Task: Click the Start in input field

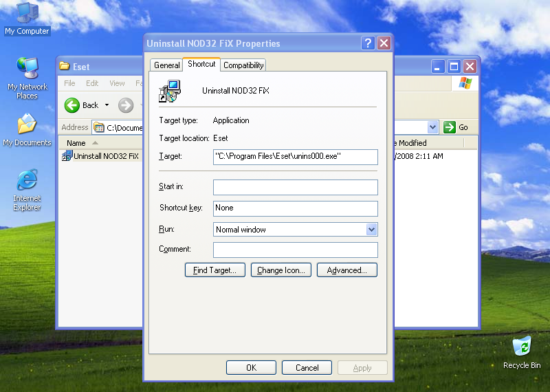Action: [296, 187]
